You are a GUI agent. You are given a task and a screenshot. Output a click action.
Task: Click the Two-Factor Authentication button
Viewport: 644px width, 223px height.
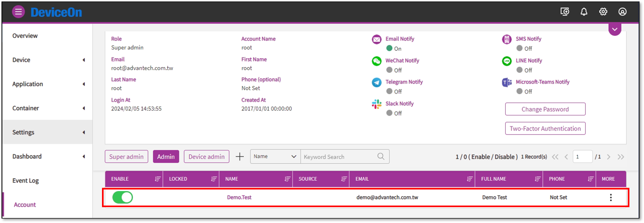(545, 128)
